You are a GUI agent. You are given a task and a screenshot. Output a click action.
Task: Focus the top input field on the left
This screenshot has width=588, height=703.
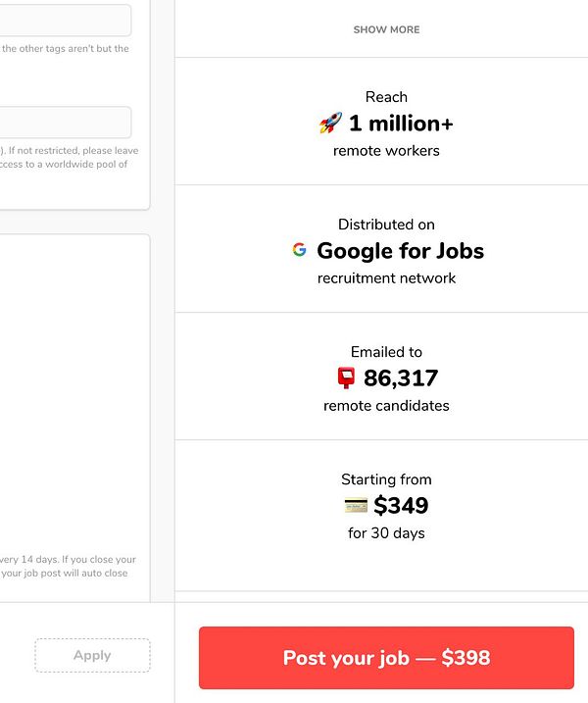coord(65,21)
